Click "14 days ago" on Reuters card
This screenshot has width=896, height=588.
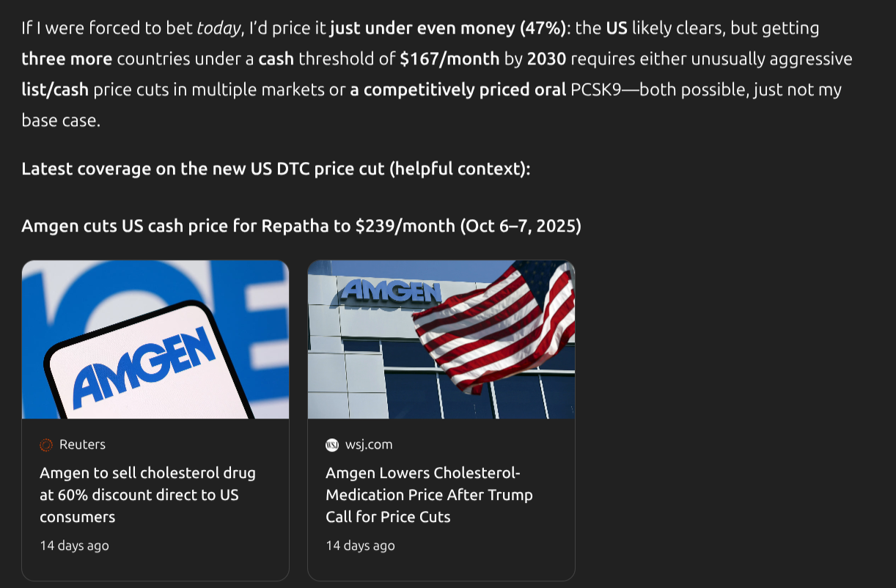point(74,545)
